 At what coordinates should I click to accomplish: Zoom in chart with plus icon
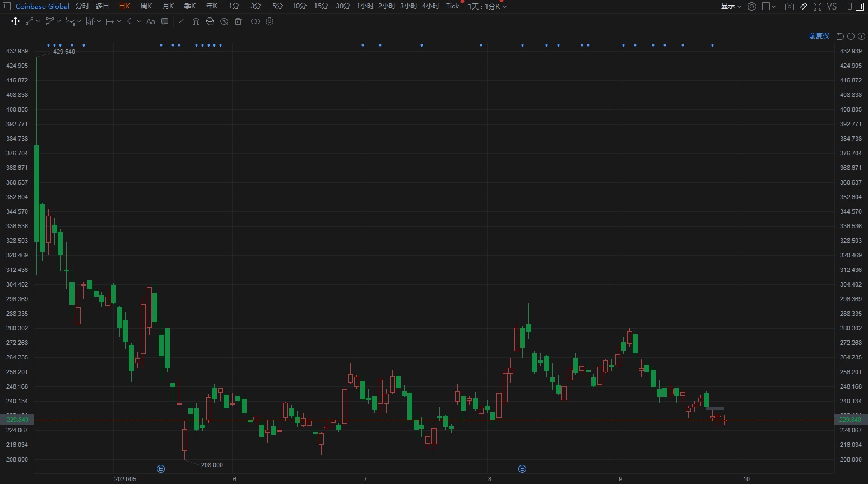(x=862, y=36)
